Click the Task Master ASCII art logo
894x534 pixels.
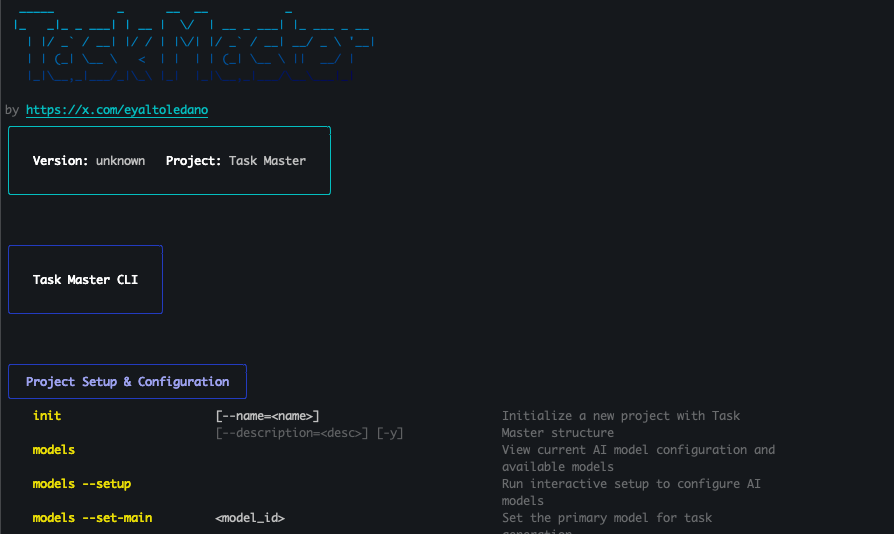click(x=194, y=46)
